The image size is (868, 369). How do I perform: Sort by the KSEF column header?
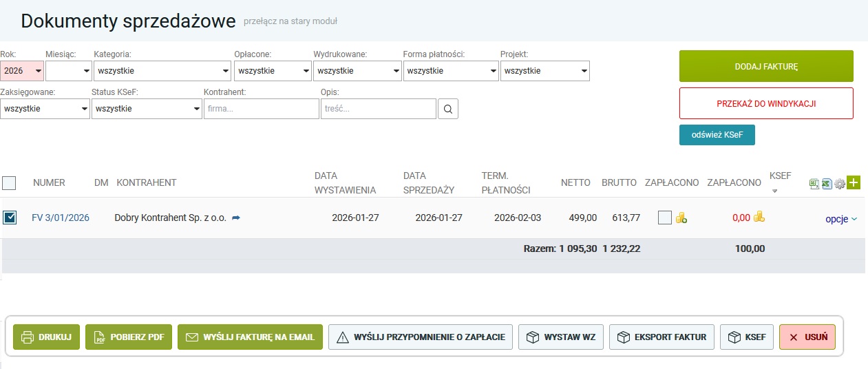pos(775,176)
